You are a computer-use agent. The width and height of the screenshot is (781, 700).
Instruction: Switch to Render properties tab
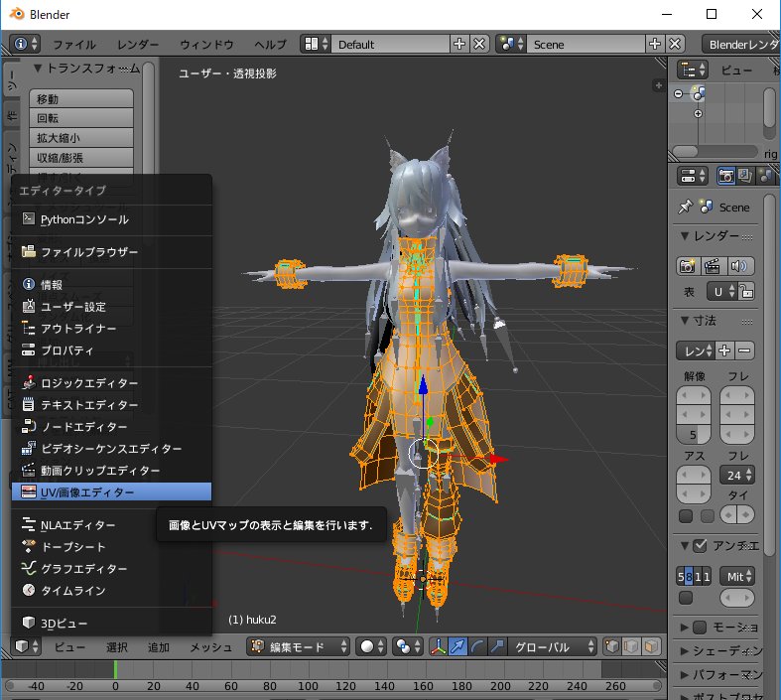pos(725,176)
